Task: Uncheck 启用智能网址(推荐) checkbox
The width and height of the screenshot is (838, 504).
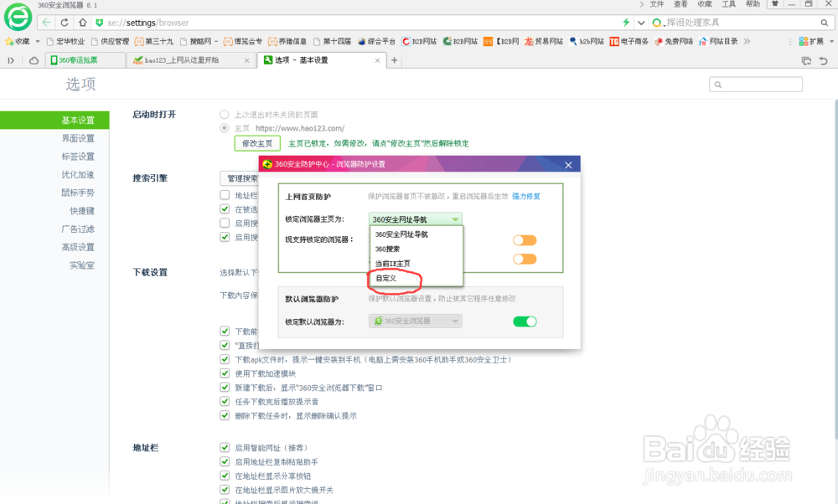Action: tap(225, 447)
